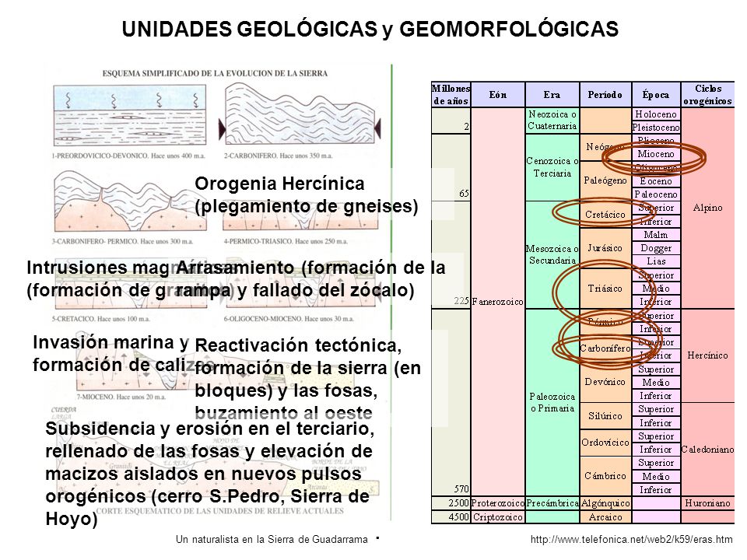Click the 'Paleógeno' period cell

(x=605, y=181)
